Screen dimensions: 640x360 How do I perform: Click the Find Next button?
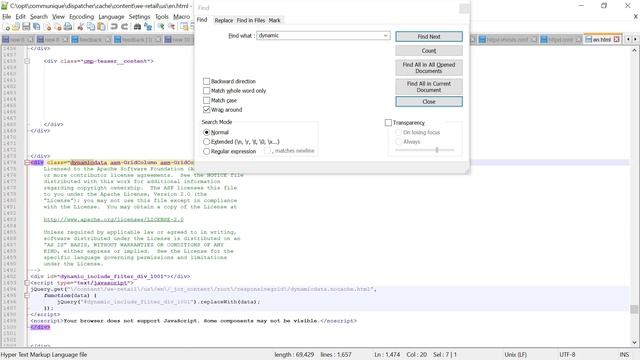(x=429, y=36)
